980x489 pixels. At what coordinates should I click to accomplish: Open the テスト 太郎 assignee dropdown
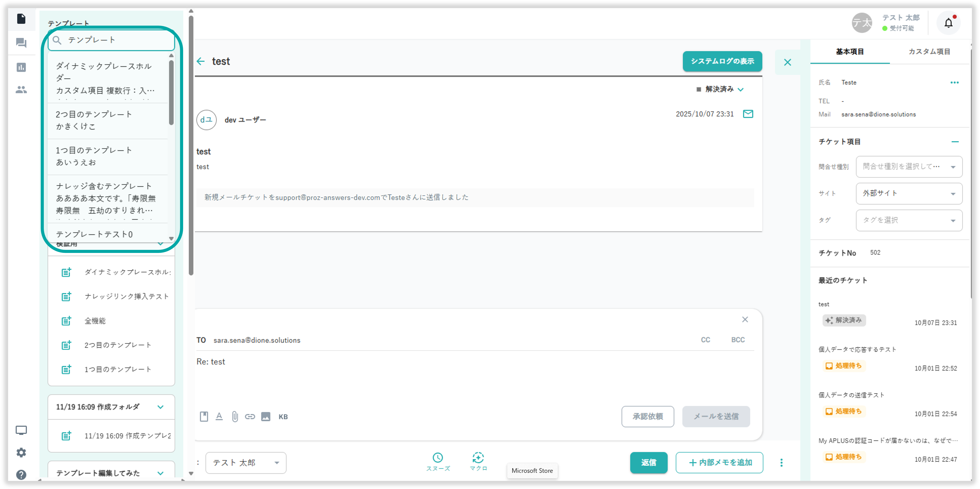coord(246,463)
